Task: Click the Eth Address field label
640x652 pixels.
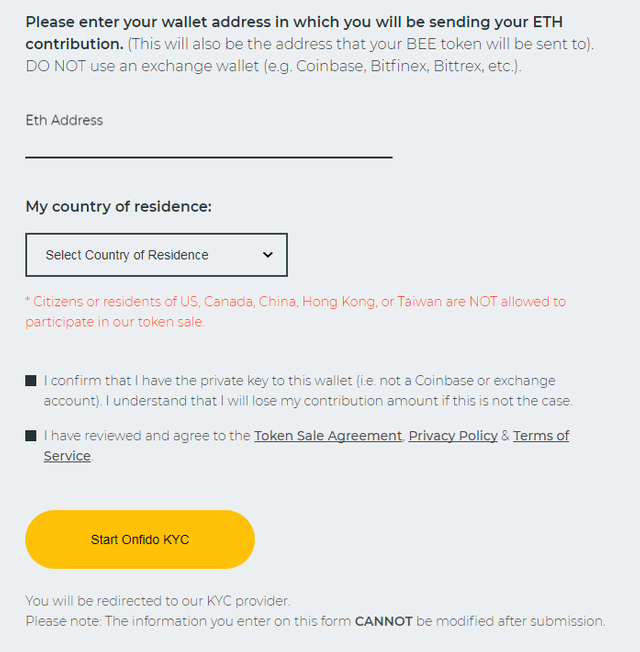Action: 64,120
